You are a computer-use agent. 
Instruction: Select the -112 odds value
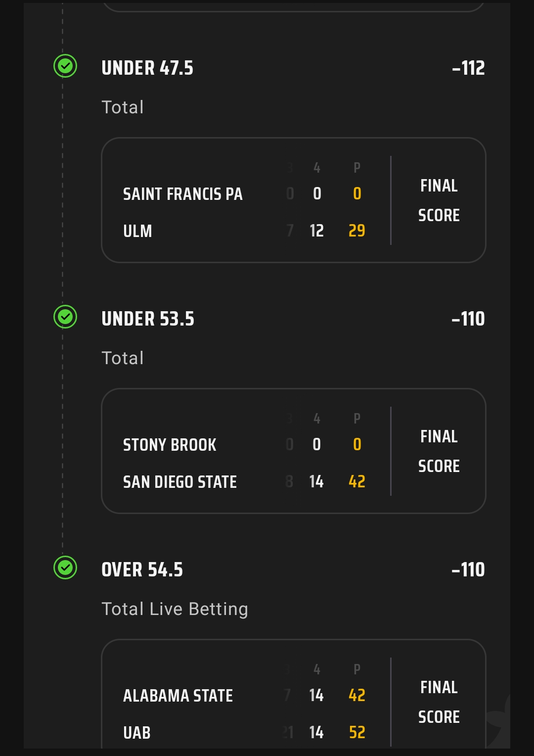point(468,68)
